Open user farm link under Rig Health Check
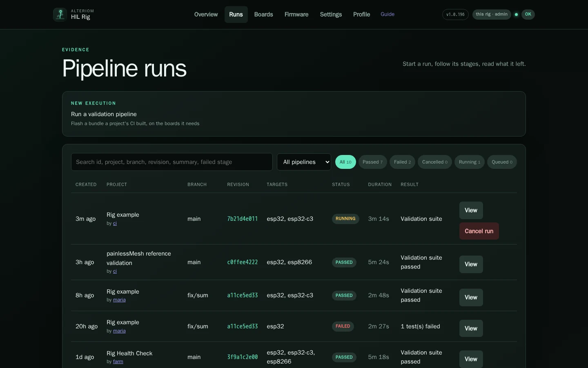The height and width of the screenshot is (368, 588). click(118, 361)
